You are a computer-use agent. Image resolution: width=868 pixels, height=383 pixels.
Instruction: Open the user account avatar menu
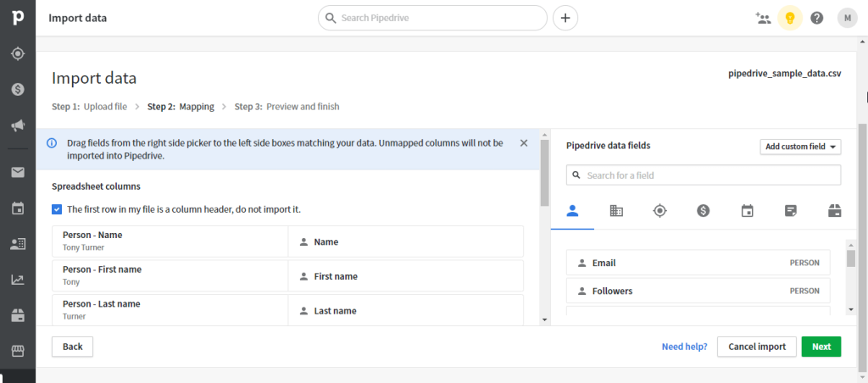[847, 18]
